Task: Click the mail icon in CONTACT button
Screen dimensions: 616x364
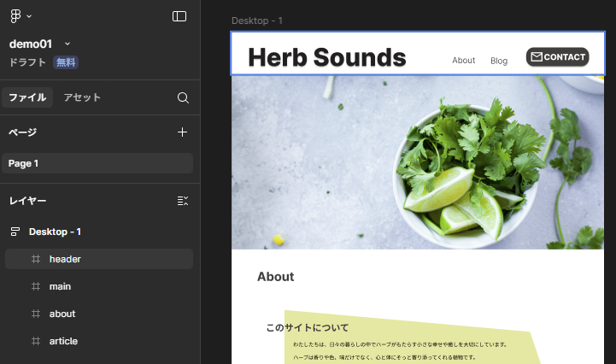Action: pyautogui.click(x=537, y=57)
